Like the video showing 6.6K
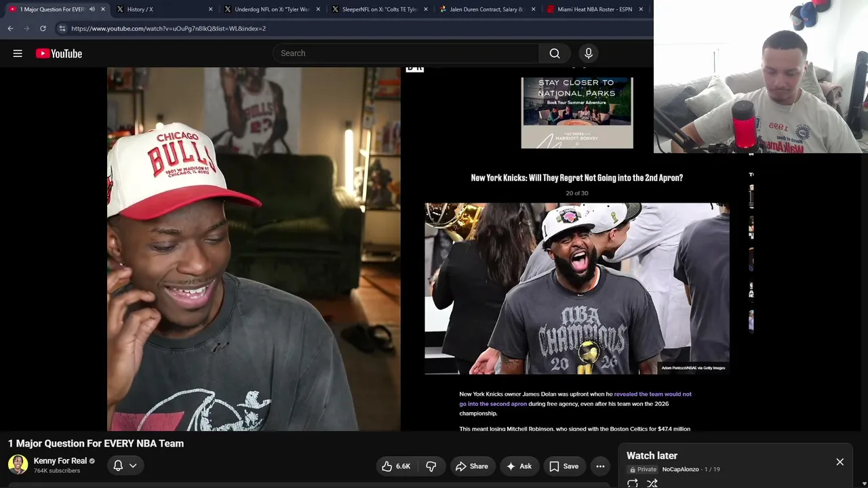 tap(396, 466)
